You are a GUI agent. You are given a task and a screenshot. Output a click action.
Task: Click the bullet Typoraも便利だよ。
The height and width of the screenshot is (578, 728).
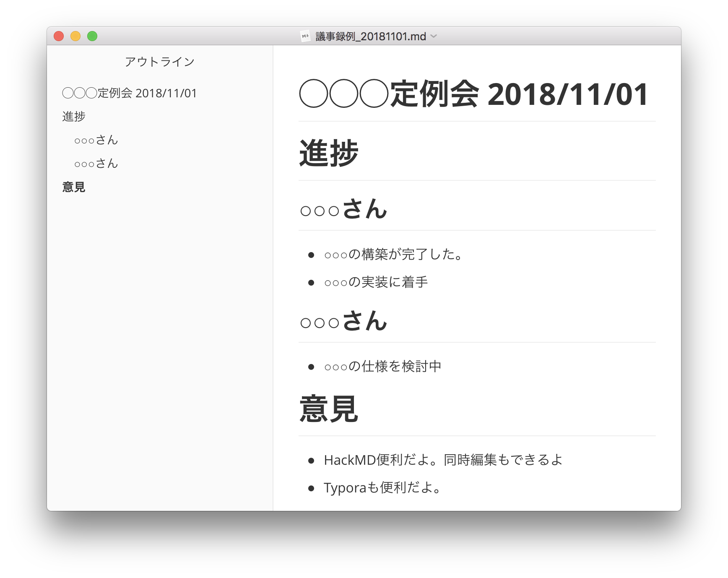pyautogui.click(x=382, y=487)
